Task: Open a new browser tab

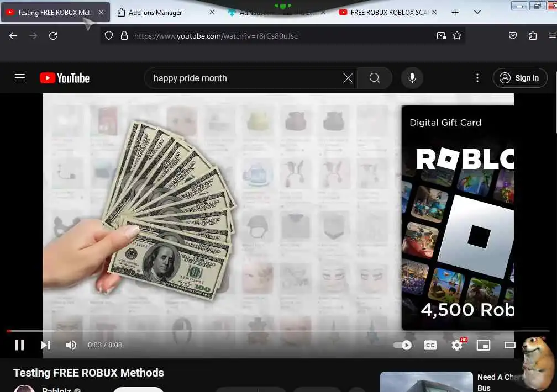Action: [x=455, y=13]
